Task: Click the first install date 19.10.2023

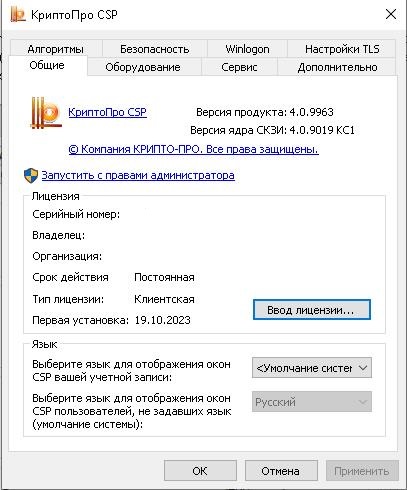Action: pos(163,320)
